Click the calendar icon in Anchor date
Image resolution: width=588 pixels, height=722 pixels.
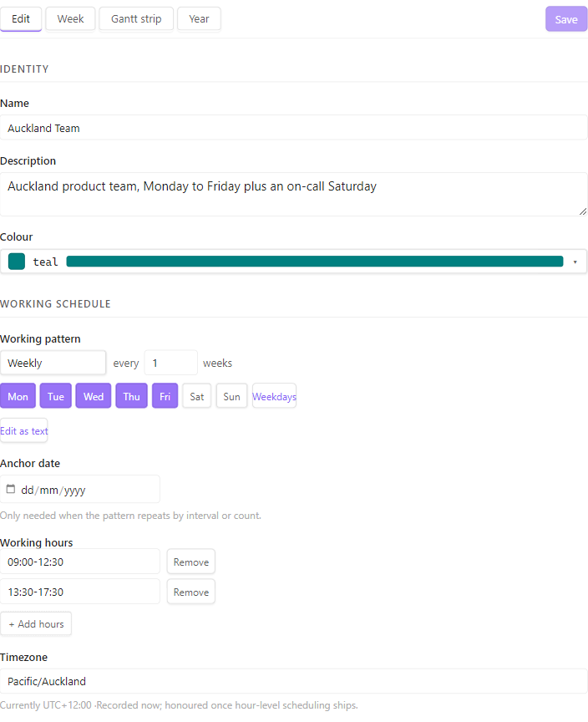coord(11,489)
